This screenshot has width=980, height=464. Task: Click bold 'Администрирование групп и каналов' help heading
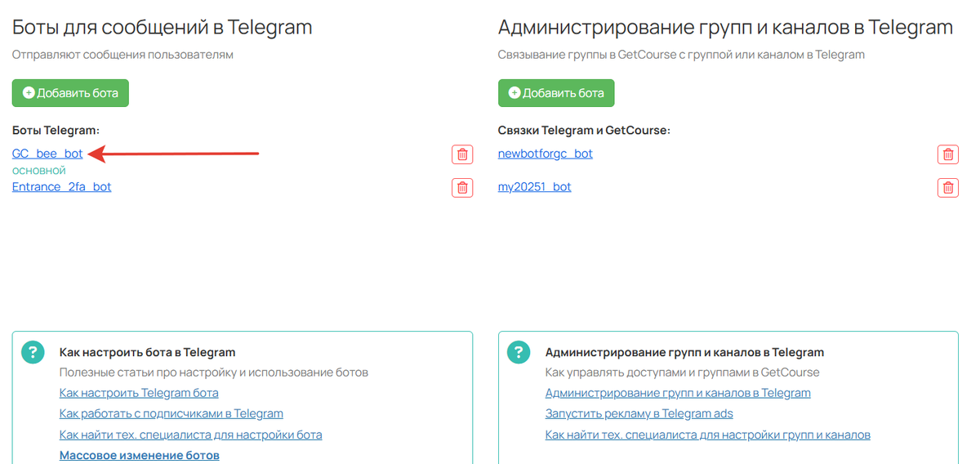point(685,353)
